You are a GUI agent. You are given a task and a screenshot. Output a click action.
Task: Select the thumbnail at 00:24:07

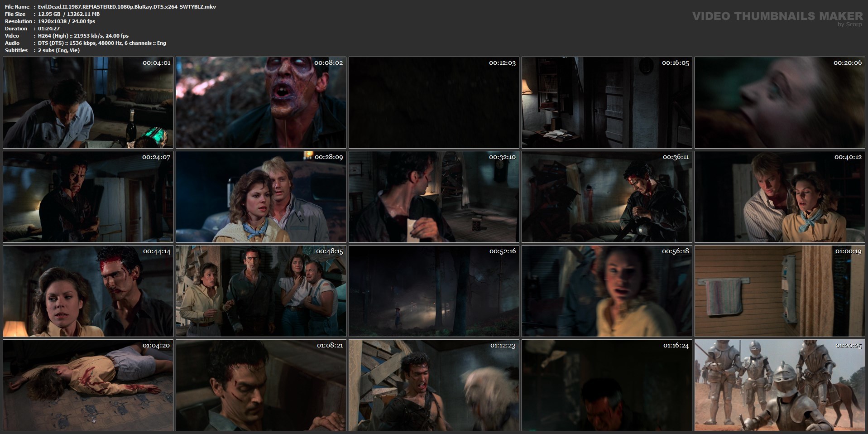[x=88, y=197]
